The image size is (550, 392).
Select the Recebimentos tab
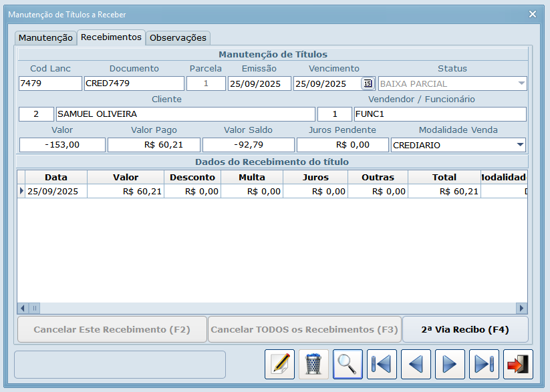click(x=111, y=37)
